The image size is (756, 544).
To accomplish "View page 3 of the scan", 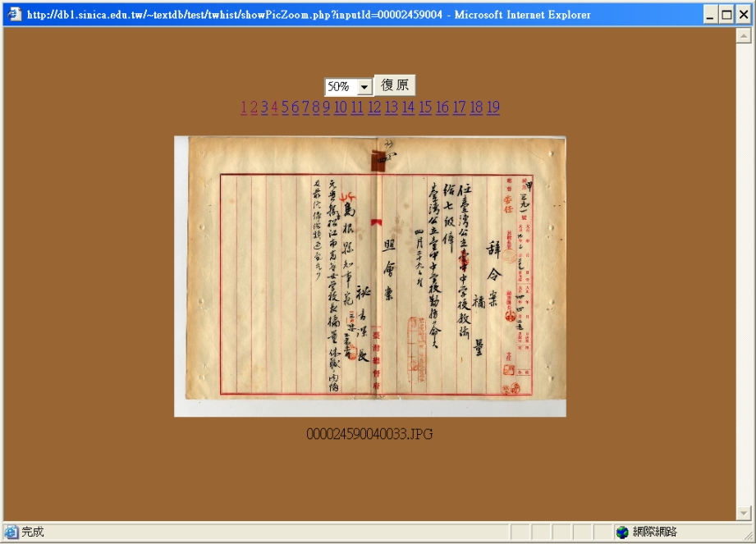I will point(264,107).
